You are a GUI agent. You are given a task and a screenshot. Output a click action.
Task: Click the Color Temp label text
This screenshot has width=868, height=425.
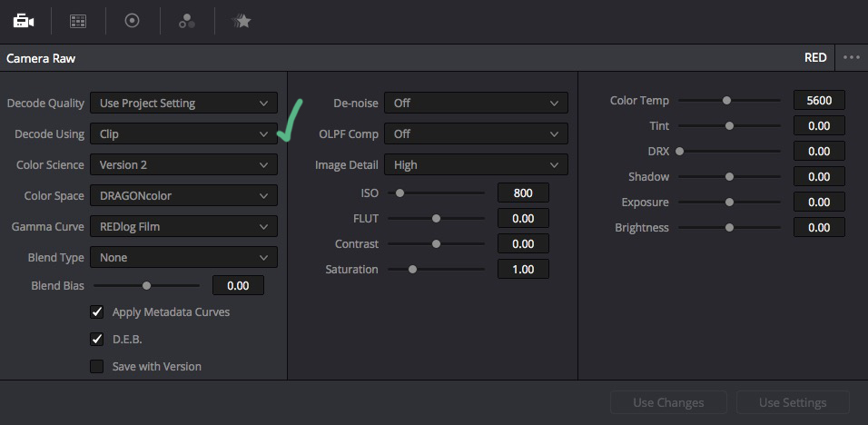click(x=639, y=100)
